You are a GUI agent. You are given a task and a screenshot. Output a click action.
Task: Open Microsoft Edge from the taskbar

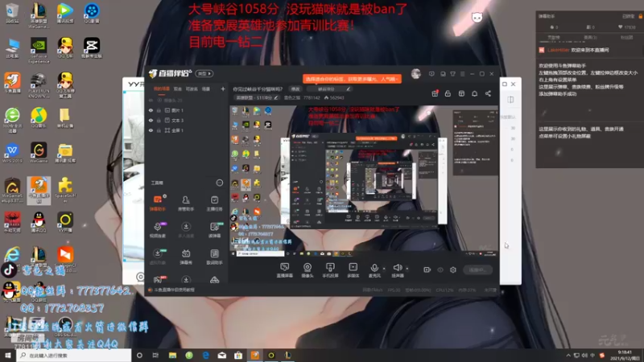click(x=205, y=355)
